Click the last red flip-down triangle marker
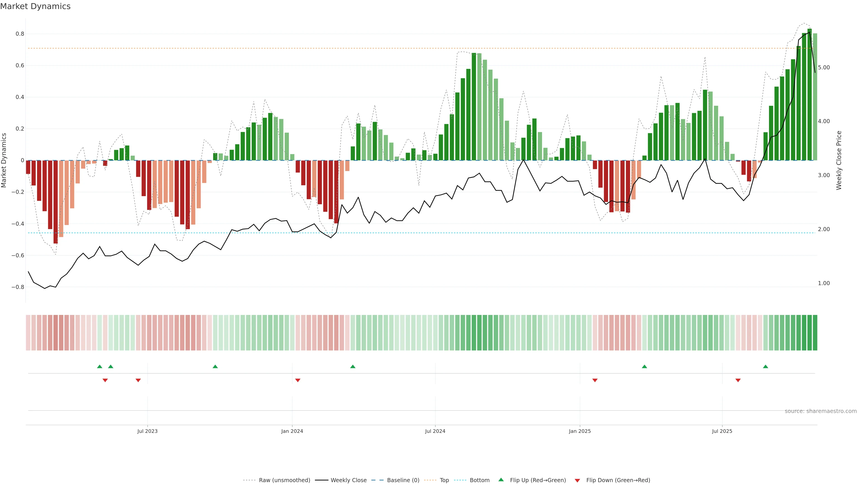 [738, 380]
